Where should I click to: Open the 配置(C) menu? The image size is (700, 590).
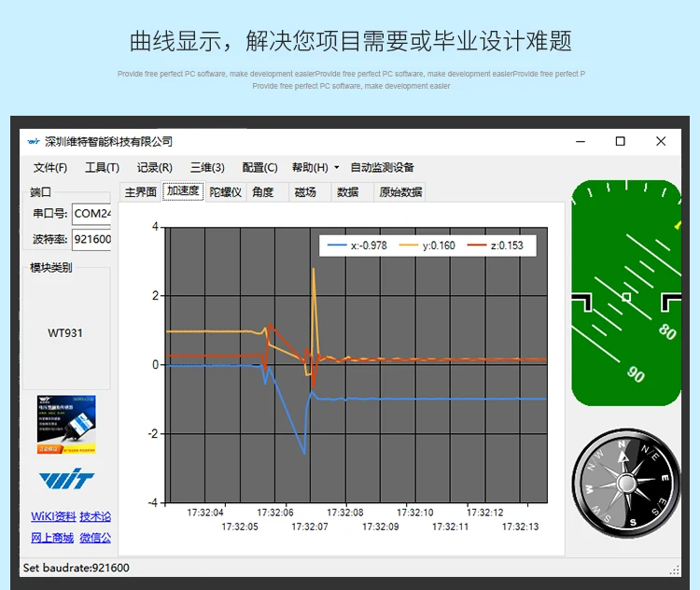point(259,167)
